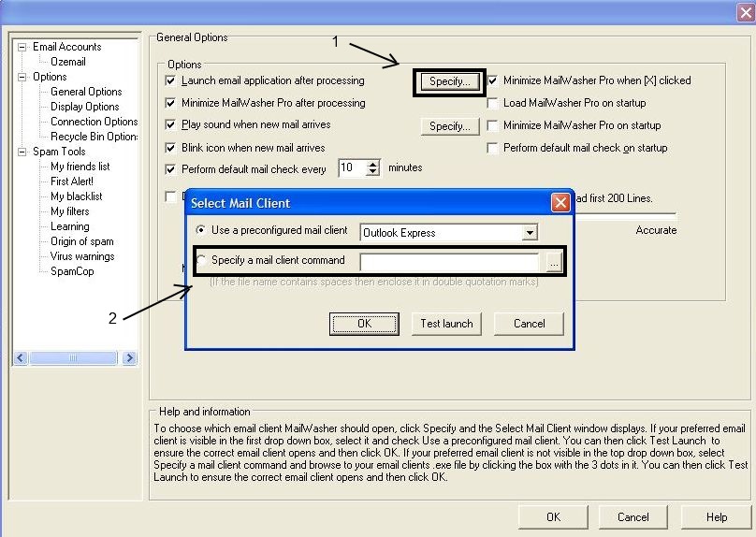Collapse the Spam Tools tree node
Viewport: 756px width, 537px height.
click(x=22, y=152)
